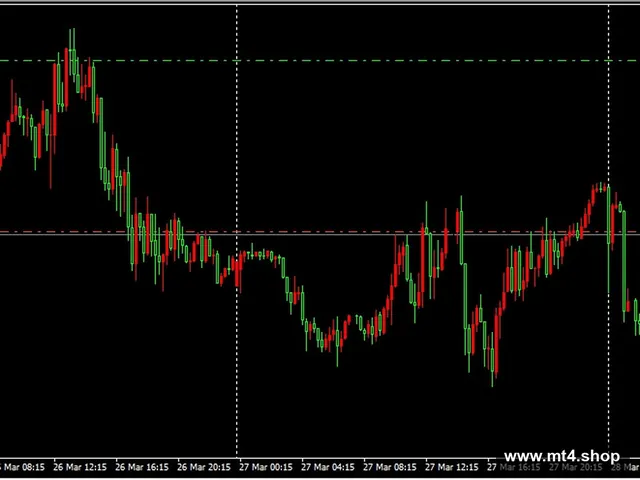Click the 26 Mar 12:15 time axis label

tap(80, 467)
